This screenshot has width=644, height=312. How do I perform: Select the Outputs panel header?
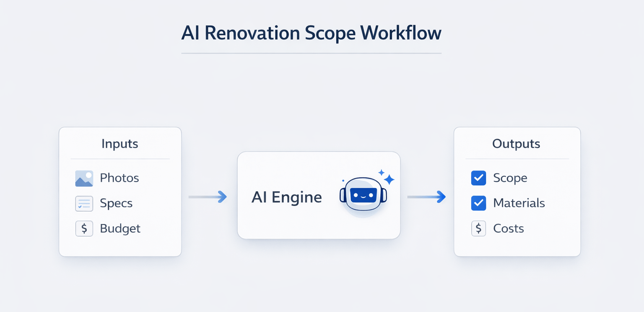(x=516, y=144)
